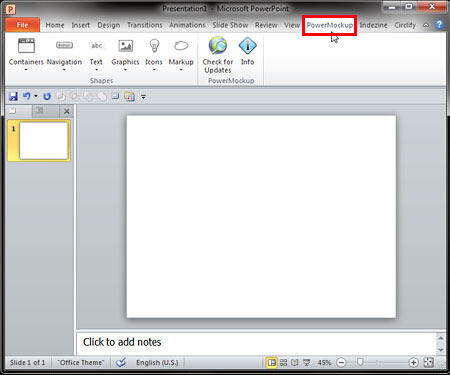
Task: Go to the Design tab
Action: [x=109, y=25]
